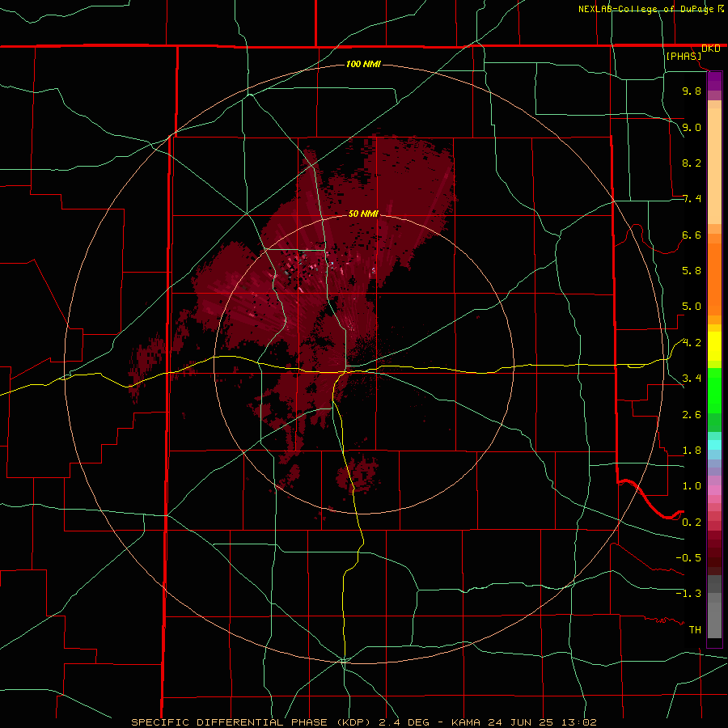Click the 9.0 value on the color scale

pos(692,127)
